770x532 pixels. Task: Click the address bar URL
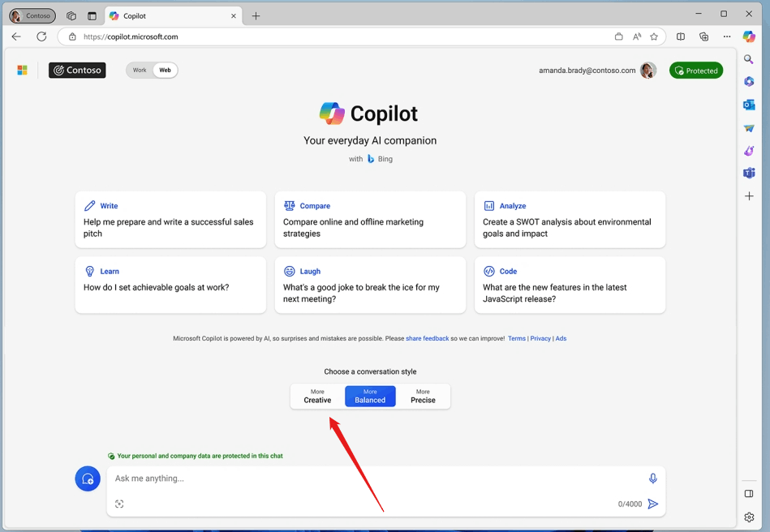coord(131,36)
